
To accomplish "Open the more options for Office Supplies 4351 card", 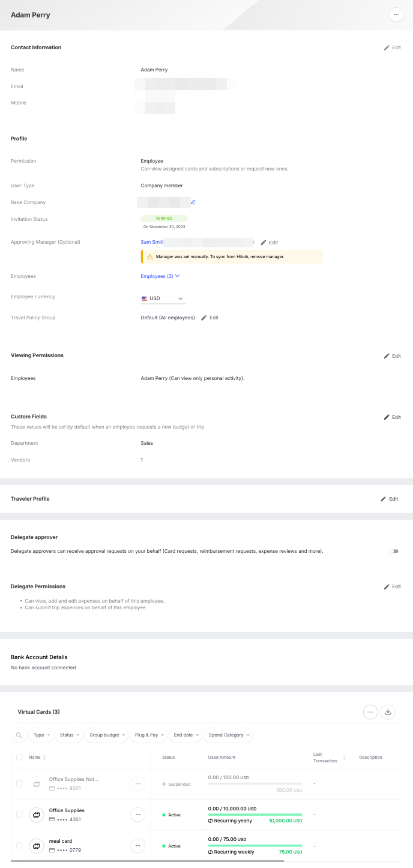I will [137, 815].
